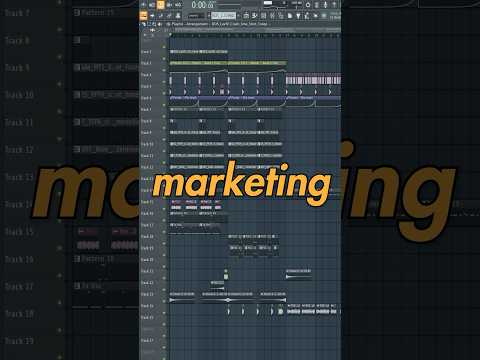Mute Track 23 using its green LED
Image resolution: width=480 pixels, height=360 pixels.
(164, 301)
